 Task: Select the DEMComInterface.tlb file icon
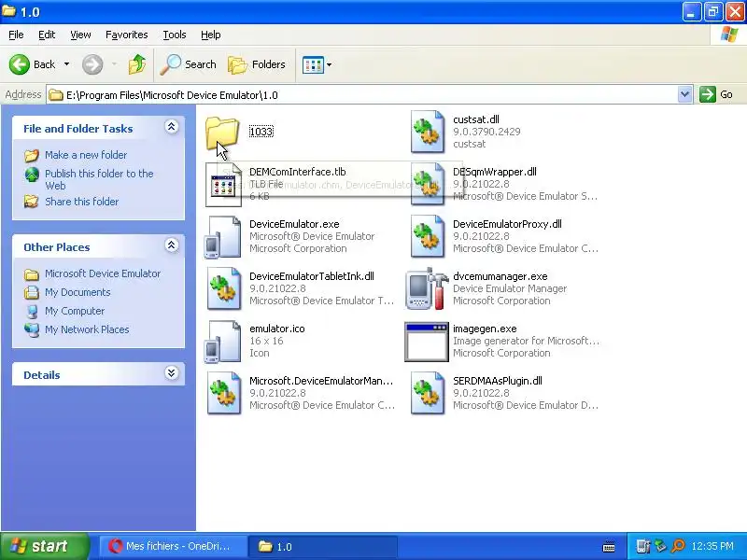223,185
